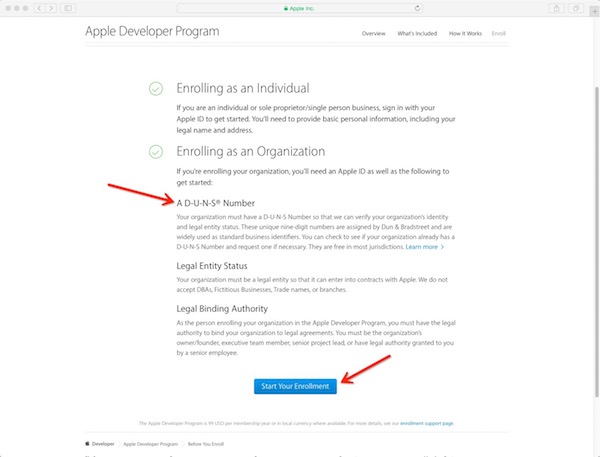
Task: Click the Safari back arrow button
Action: [40, 8]
